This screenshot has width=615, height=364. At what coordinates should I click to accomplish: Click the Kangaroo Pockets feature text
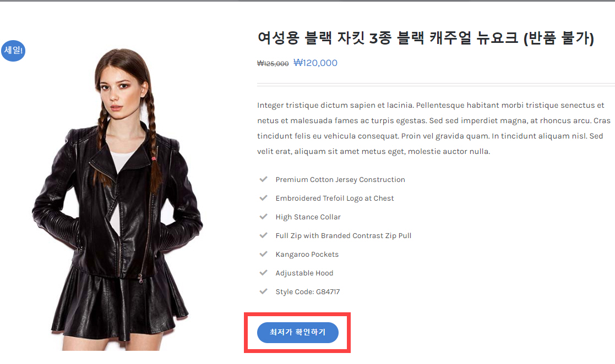pyautogui.click(x=307, y=254)
